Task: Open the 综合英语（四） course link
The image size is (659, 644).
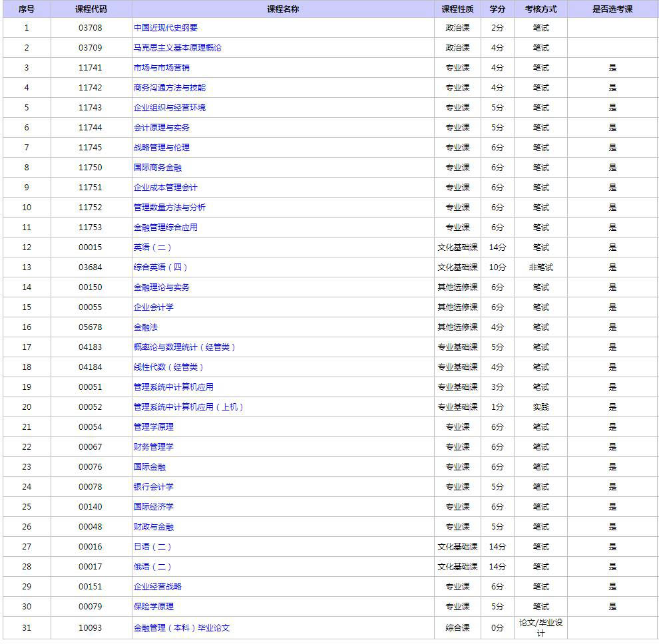Action: 160,267
